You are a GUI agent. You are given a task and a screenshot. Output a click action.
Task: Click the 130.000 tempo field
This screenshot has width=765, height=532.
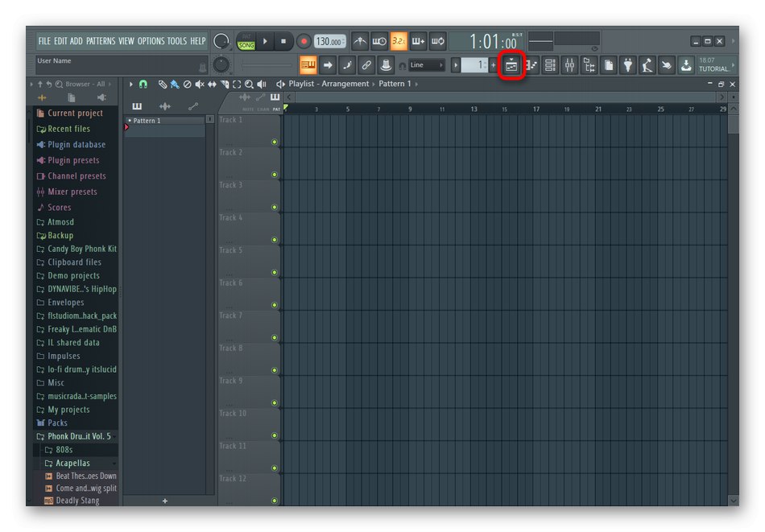pos(330,41)
